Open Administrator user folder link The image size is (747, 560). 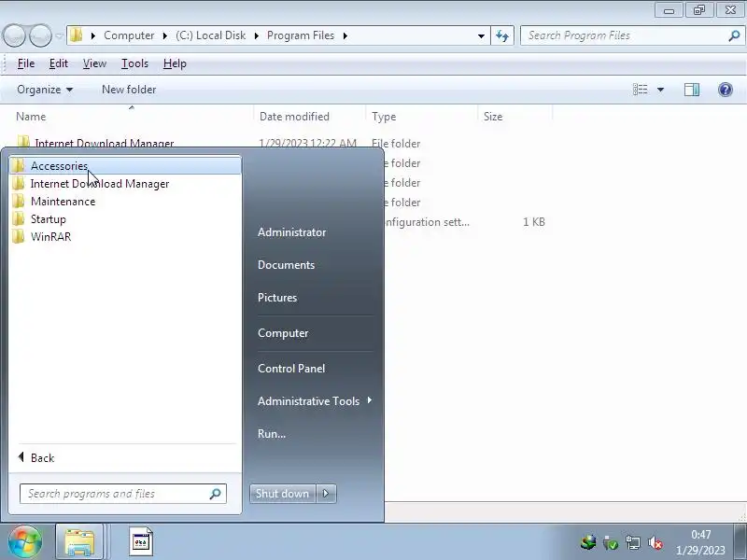[x=292, y=232]
